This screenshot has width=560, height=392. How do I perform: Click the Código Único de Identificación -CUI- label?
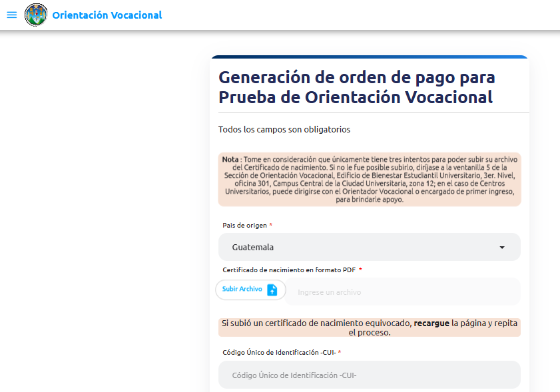(x=279, y=352)
